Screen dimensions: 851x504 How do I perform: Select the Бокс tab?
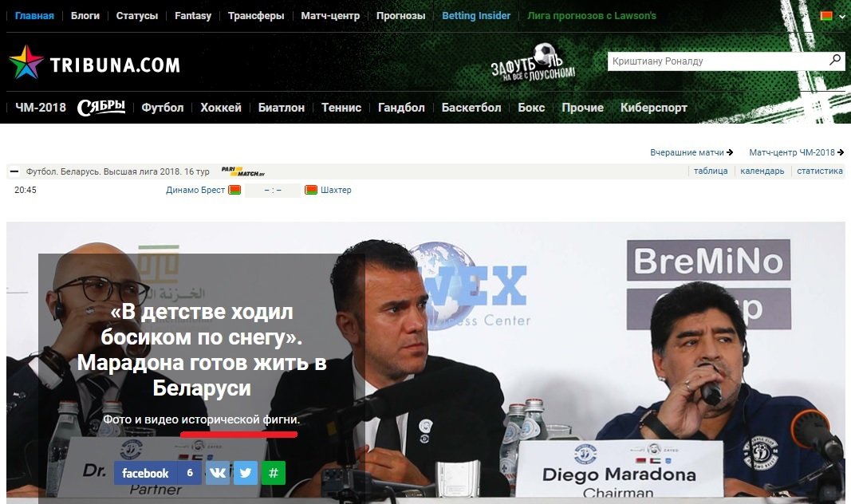tap(531, 108)
